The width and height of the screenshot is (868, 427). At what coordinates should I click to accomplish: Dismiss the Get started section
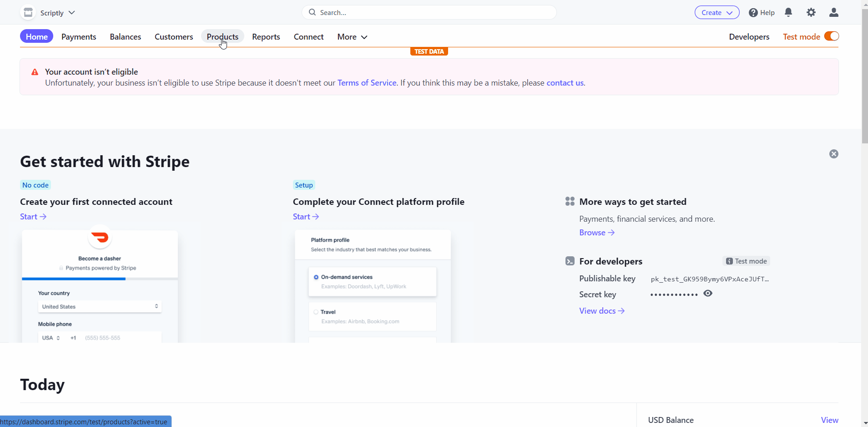834,154
